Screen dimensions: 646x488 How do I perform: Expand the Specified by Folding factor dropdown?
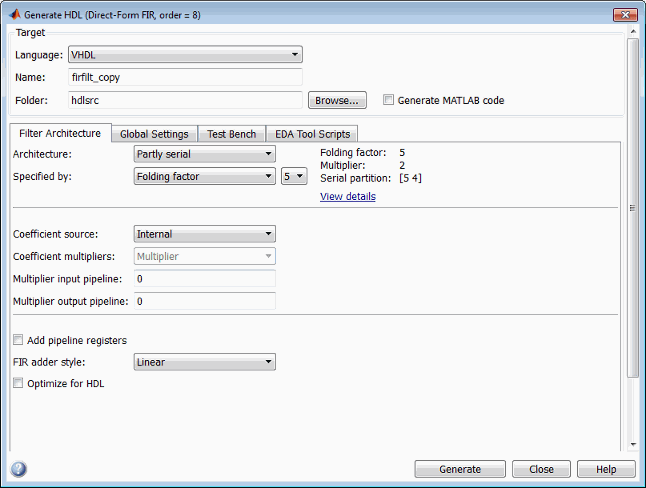[205, 176]
